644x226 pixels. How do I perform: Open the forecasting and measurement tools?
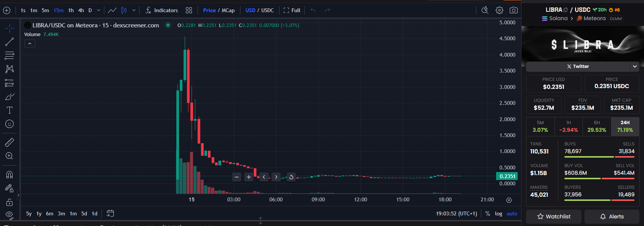(9, 83)
